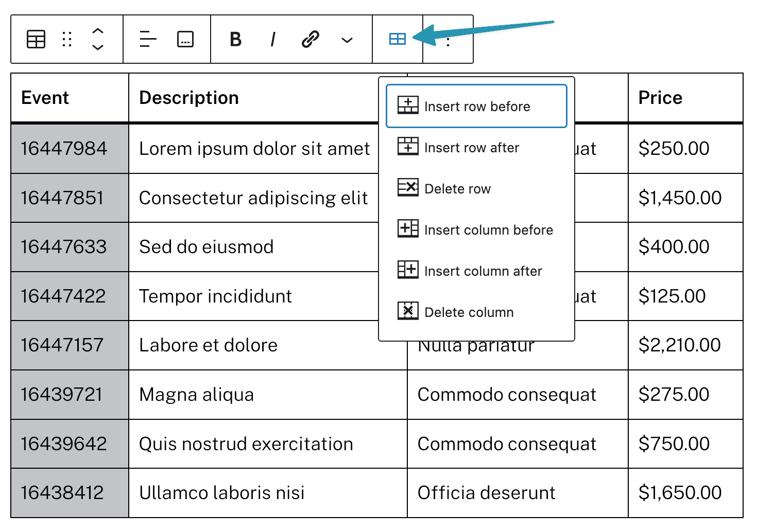The height and width of the screenshot is (532, 757).
Task: Choose Delete row from the menu
Action: coord(477,189)
